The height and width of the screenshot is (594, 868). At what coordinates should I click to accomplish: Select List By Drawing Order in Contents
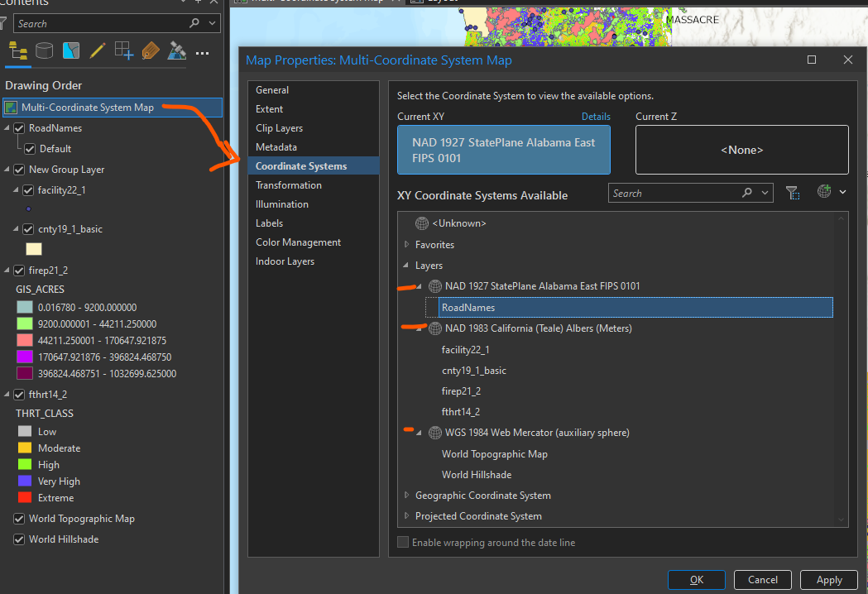(x=18, y=50)
